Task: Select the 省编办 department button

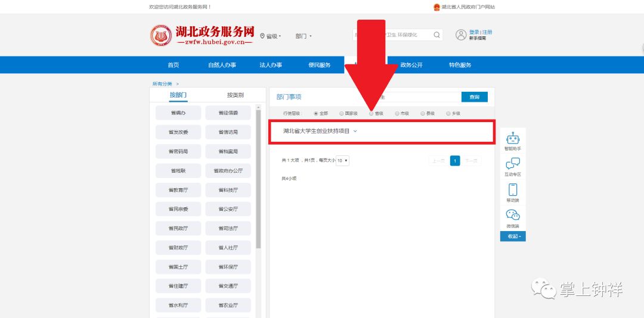Action: (x=178, y=113)
